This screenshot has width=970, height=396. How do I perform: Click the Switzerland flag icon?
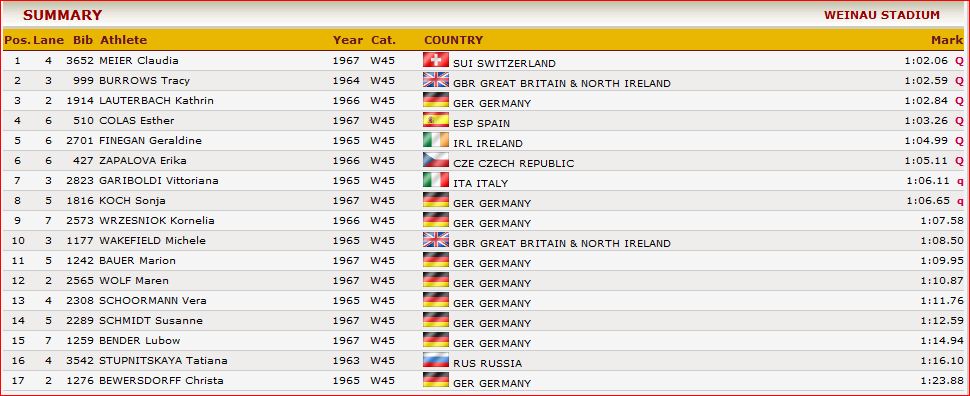[436, 59]
